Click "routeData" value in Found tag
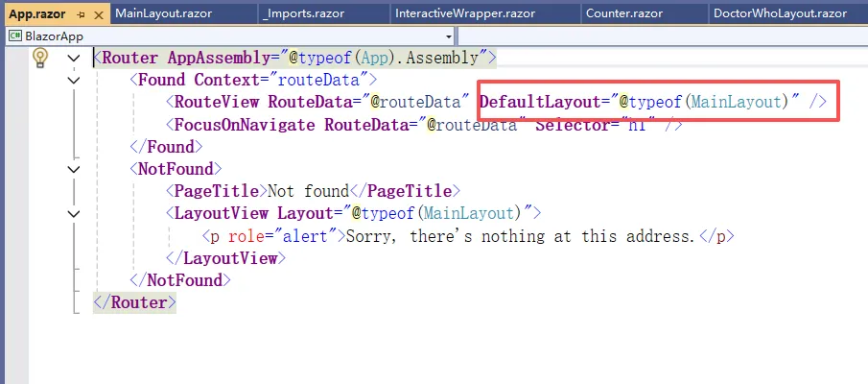The image size is (868, 384). click(318, 80)
